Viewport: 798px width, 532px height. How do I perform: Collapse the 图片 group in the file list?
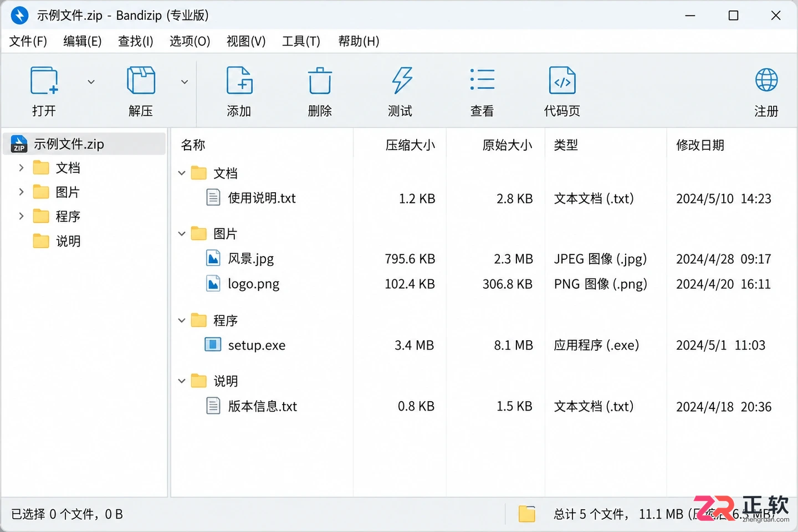coord(182,234)
